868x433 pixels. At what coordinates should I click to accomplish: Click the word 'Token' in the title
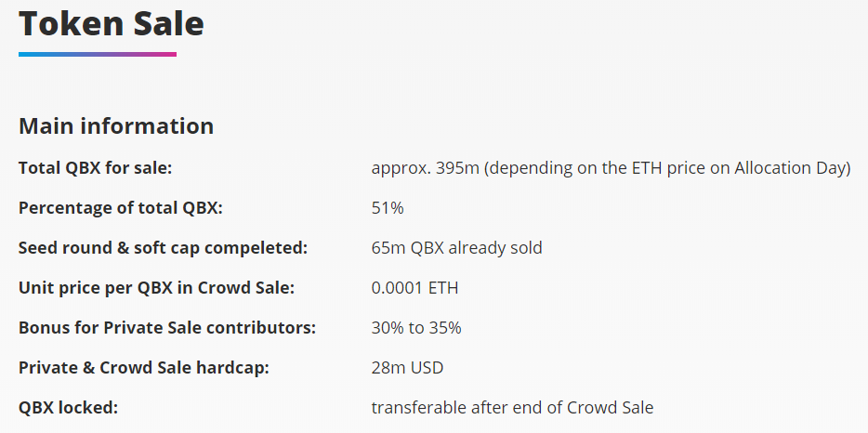(x=65, y=23)
